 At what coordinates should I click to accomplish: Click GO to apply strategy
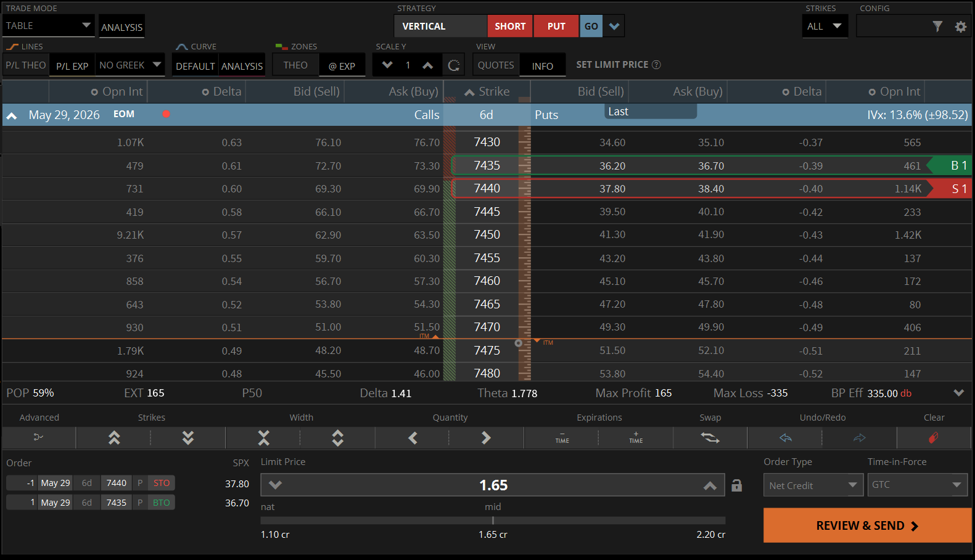pyautogui.click(x=591, y=27)
